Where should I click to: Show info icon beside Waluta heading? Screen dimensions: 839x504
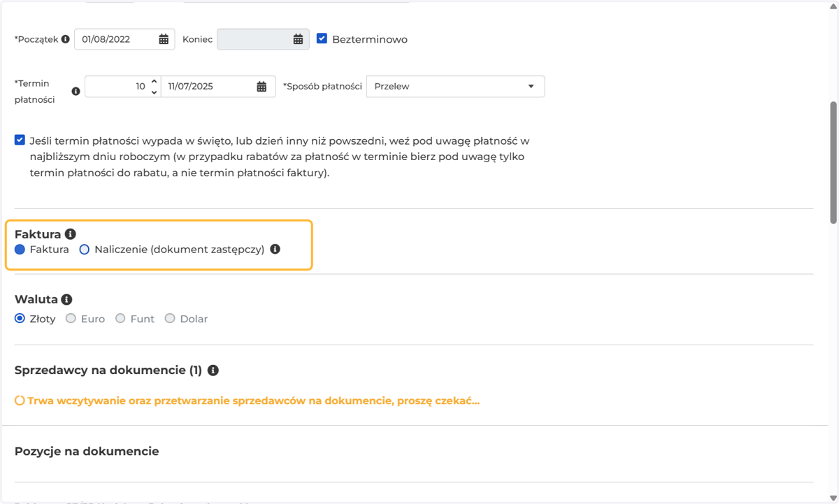point(66,299)
